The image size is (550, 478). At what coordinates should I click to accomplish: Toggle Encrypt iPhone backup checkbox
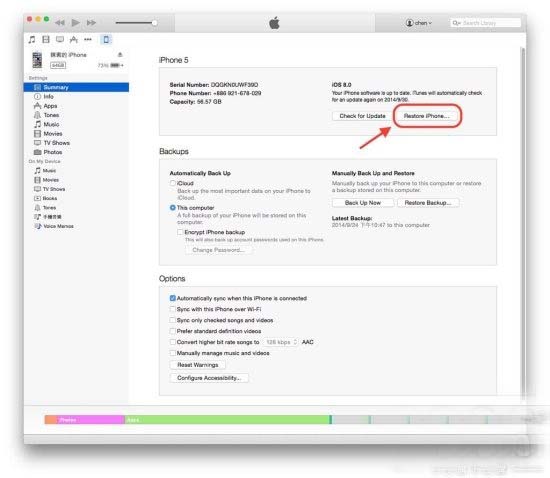(180, 232)
